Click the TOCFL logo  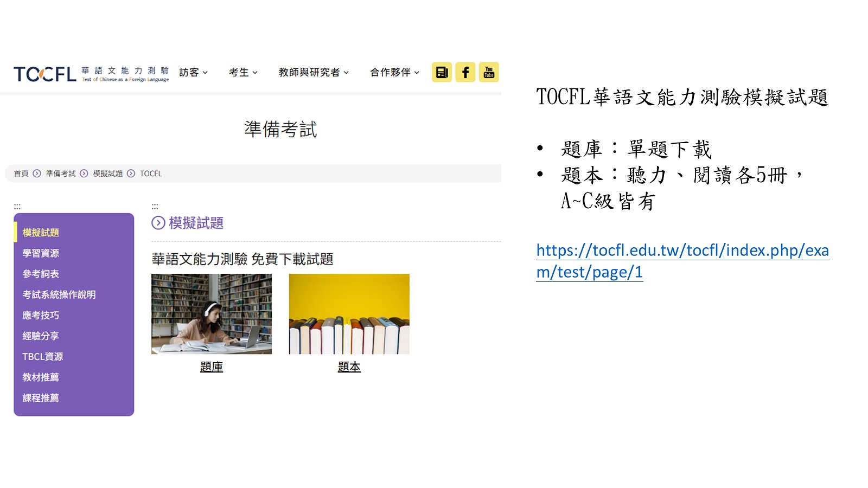[91, 74]
